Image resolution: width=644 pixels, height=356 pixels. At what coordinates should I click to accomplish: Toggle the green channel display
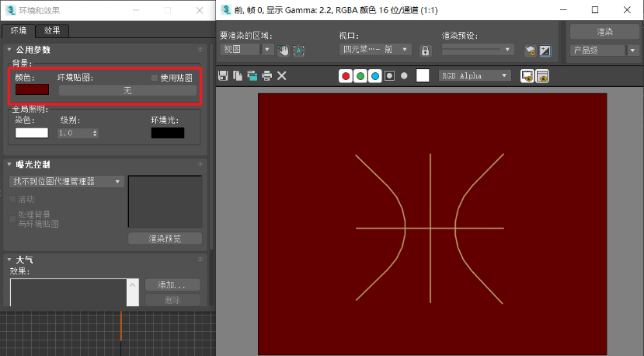click(x=360, y=75)
